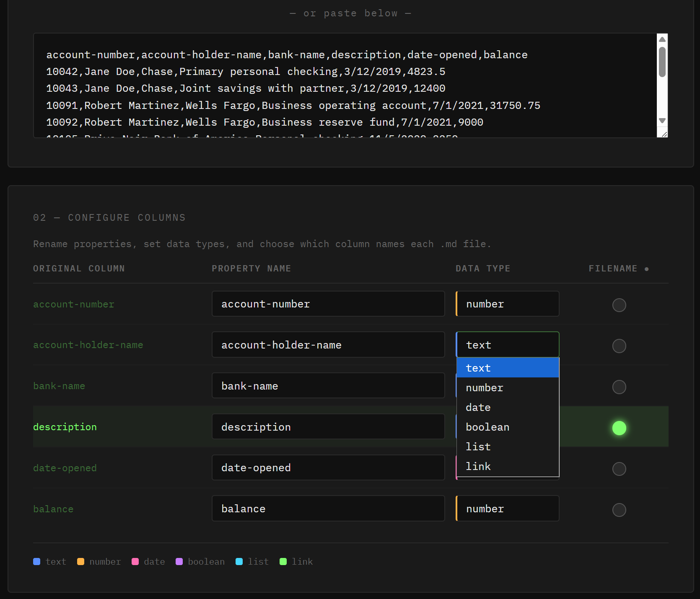Edit the balance property name field

pos(328,509)
